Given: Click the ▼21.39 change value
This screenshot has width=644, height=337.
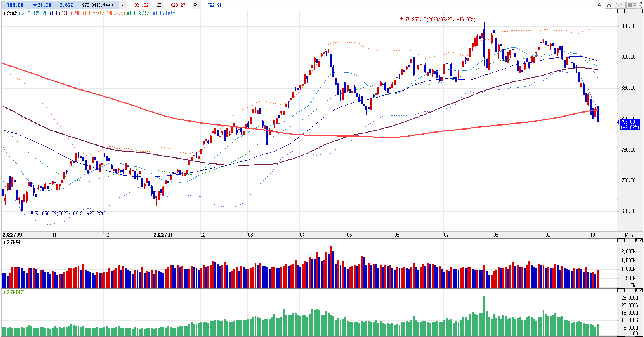Looking at the screenshot, I should (x=42, y=5).
